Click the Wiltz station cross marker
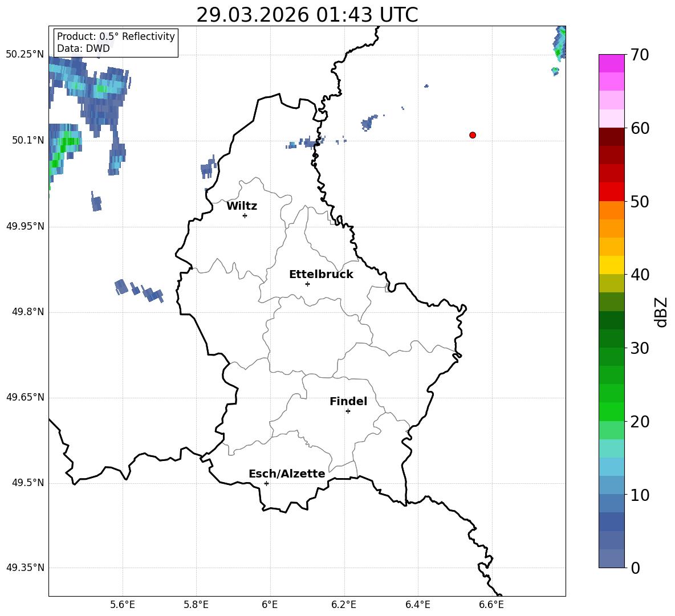The width and height of the screenshot is (675, 616). [245, 215]
